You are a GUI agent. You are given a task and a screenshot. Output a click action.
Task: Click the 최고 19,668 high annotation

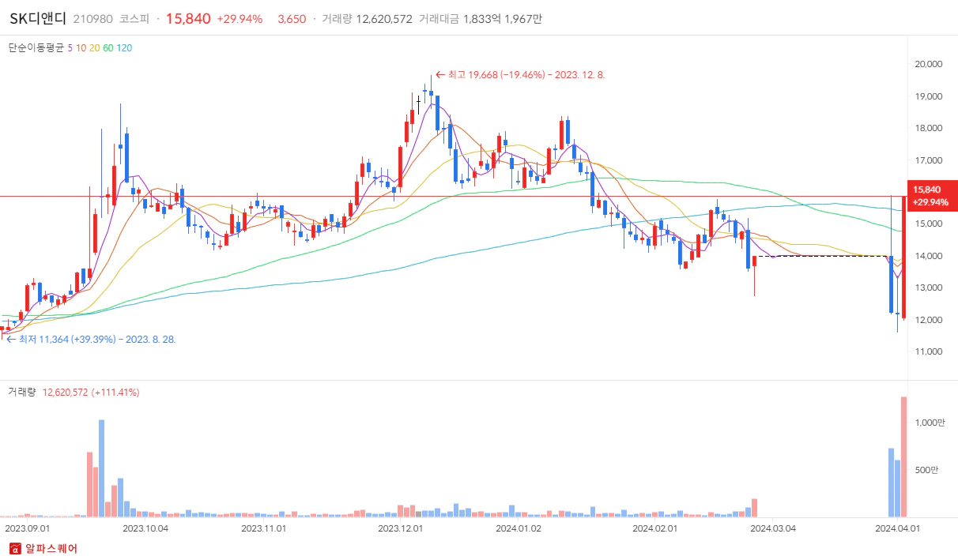(x=519, y=74)
